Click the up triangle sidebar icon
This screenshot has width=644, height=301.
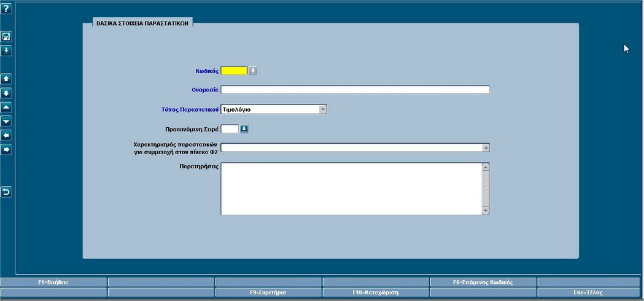(x=7, y=107)
